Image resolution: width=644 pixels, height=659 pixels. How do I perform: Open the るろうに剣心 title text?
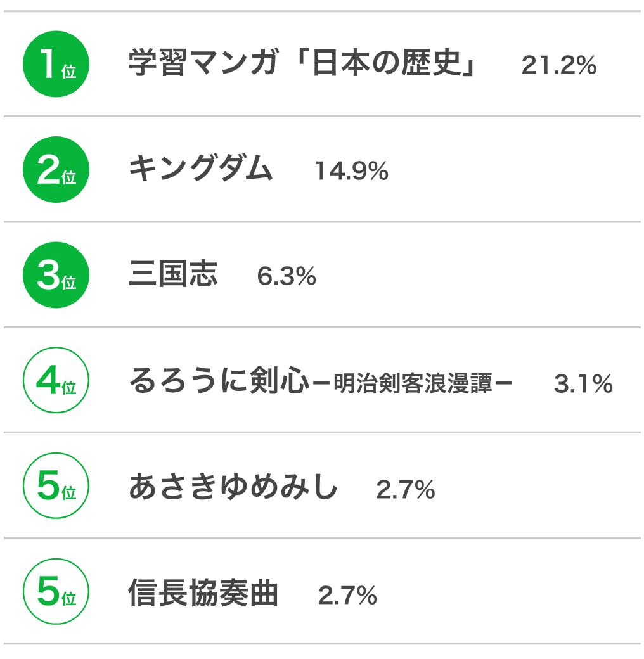tap(219, 380)
